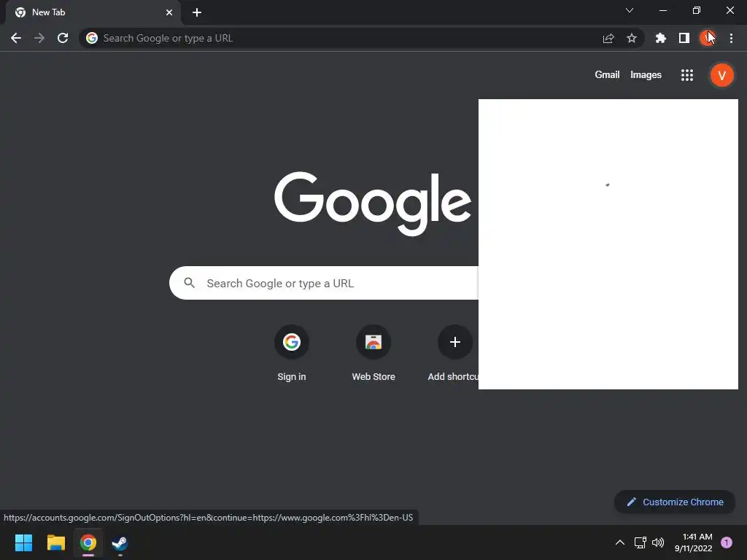Click the network tray icon
Screen dimensions: 747x560
tap(640, 542)
